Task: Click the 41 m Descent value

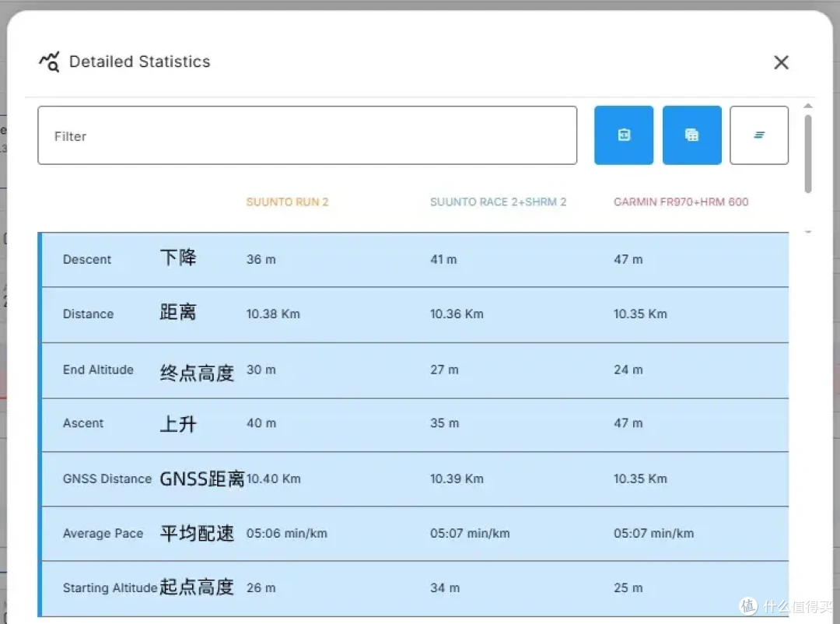Action: pos(443,259)
